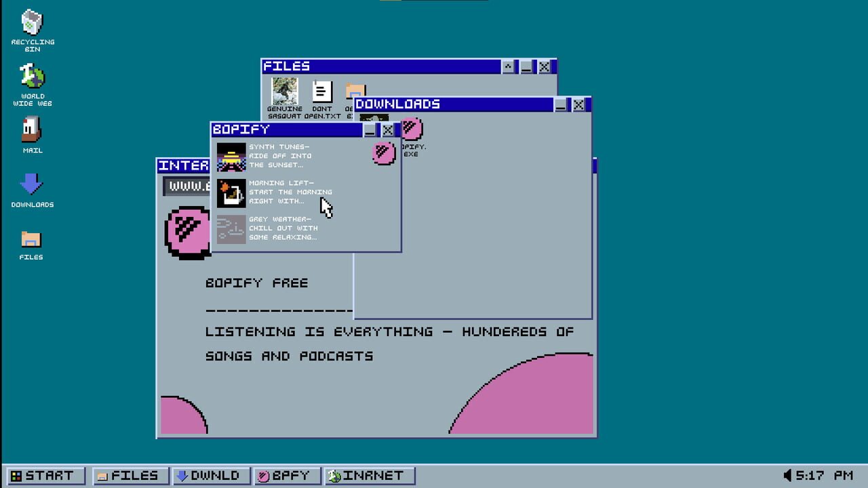Minimize the Files window

526,66
